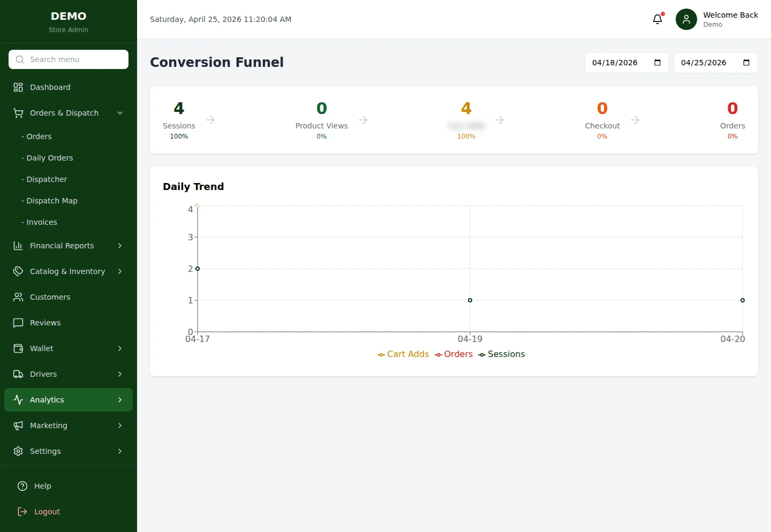
Task: Hide the Orders line via legend entry
Action: pos(453,354)
